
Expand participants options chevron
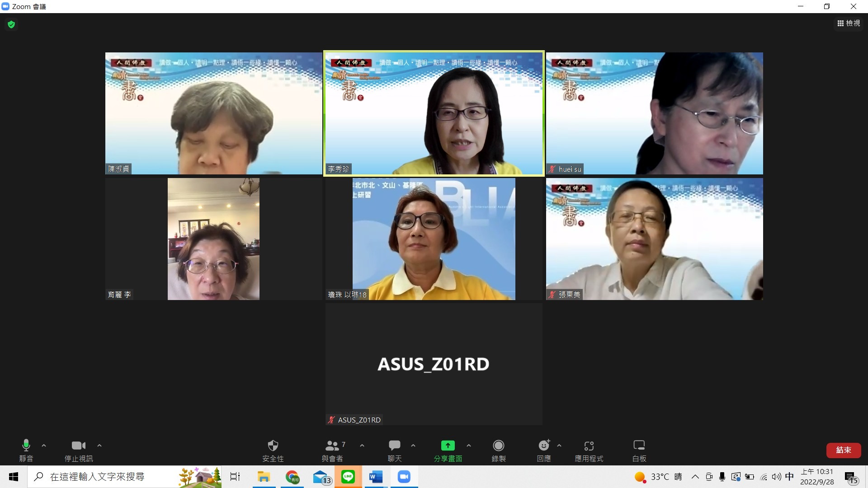pyautogui.click(x=362, y=446)
